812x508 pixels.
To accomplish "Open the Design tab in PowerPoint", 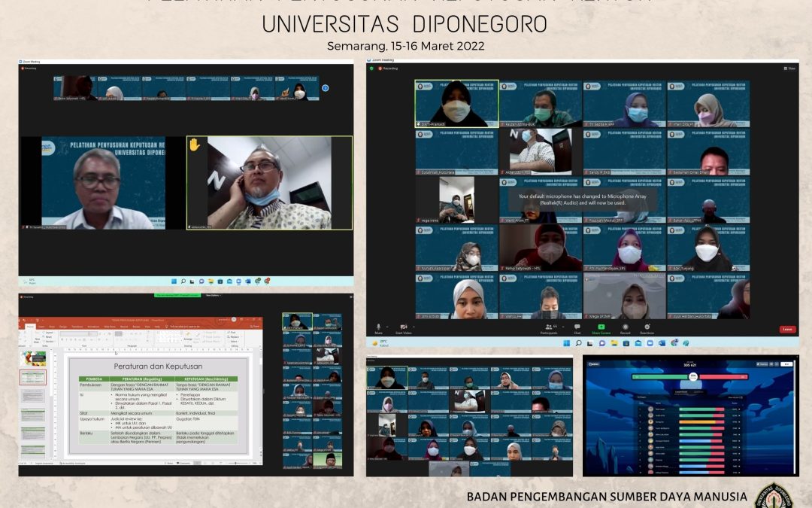I will click(x=62, y=327).
